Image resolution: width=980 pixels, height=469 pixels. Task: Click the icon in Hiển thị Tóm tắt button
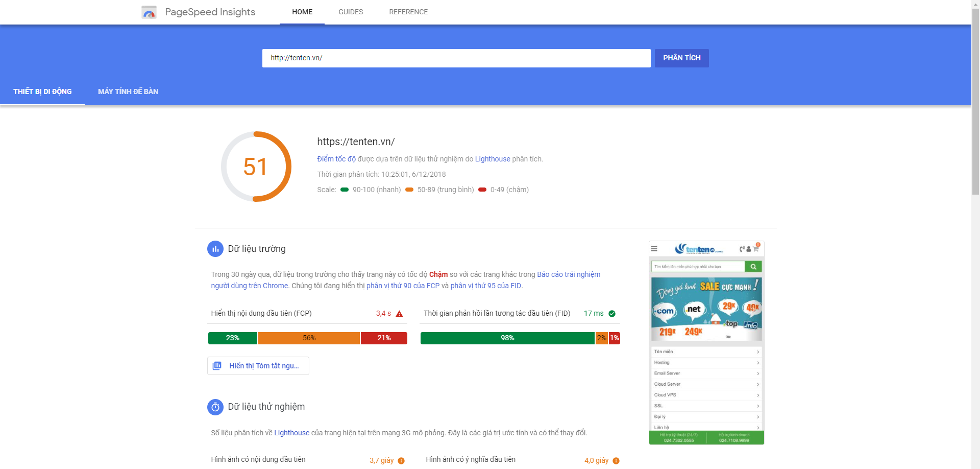217,366
